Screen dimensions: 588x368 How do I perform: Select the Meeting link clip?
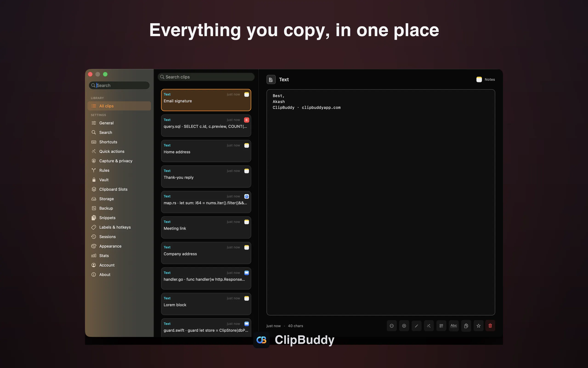(206, 227)
